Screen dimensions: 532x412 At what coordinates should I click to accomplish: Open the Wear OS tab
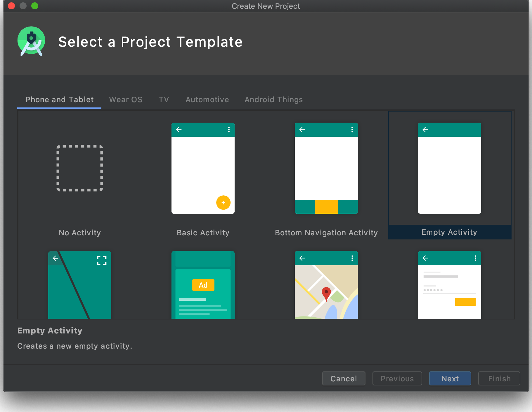(x=126, y=100)
